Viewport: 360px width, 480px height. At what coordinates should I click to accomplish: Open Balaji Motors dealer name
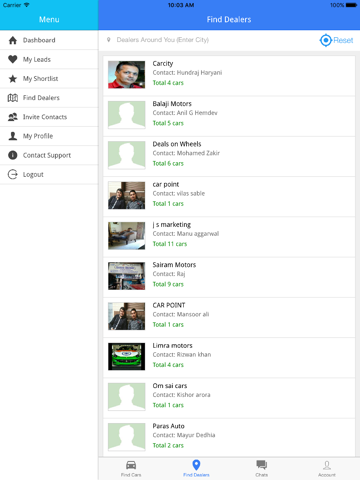pos(172,104)
